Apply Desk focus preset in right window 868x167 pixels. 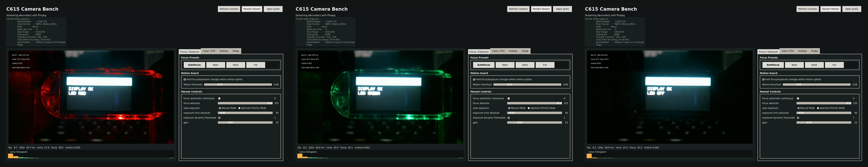pyautogui.click(x=814, y=65)
